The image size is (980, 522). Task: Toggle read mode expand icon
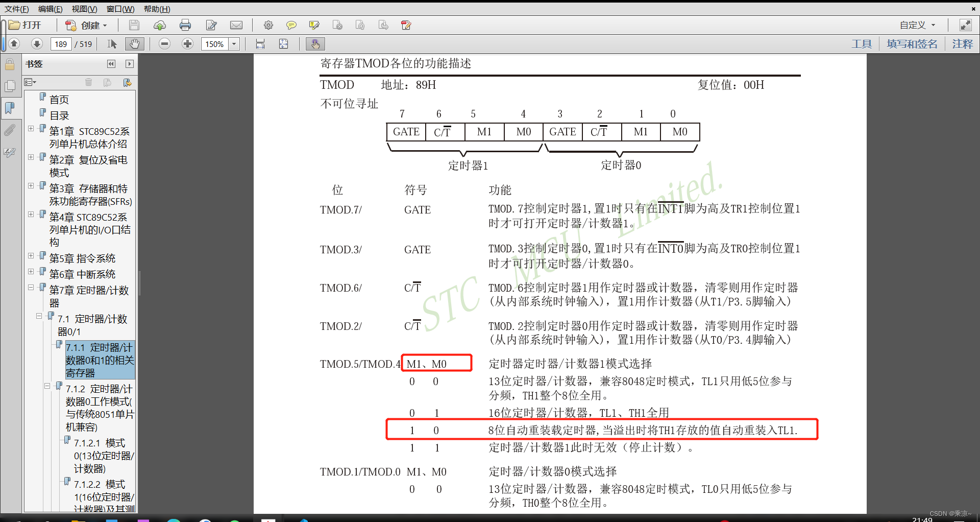(x=965, y=25)
